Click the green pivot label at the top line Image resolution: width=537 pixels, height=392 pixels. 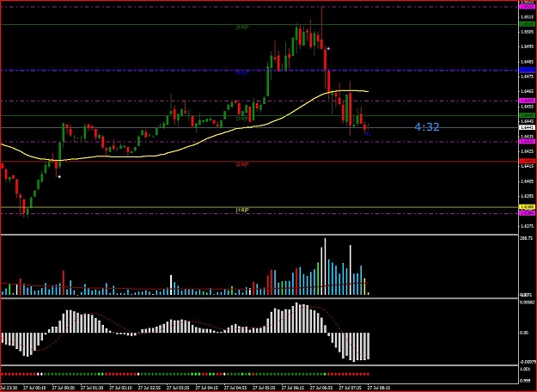242,28
